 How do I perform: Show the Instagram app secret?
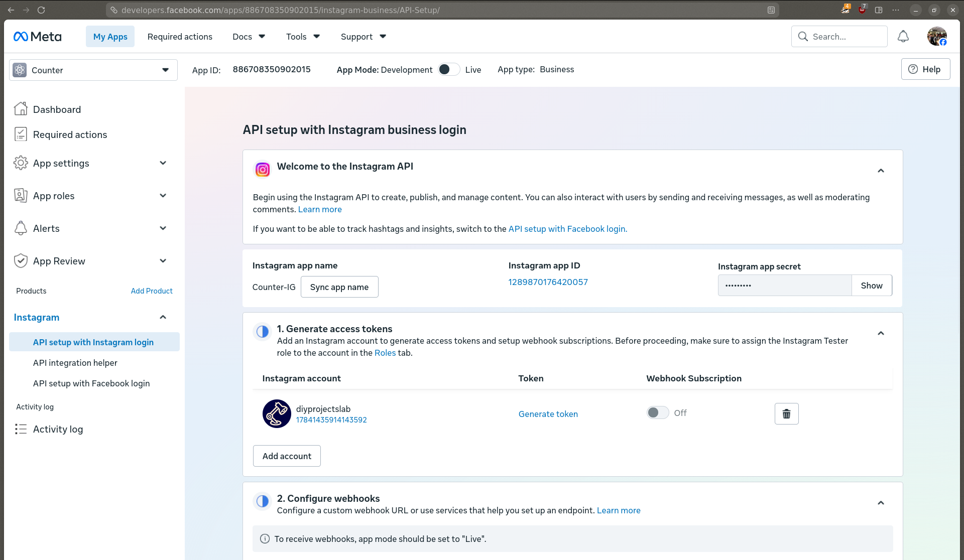pos(872,286)
